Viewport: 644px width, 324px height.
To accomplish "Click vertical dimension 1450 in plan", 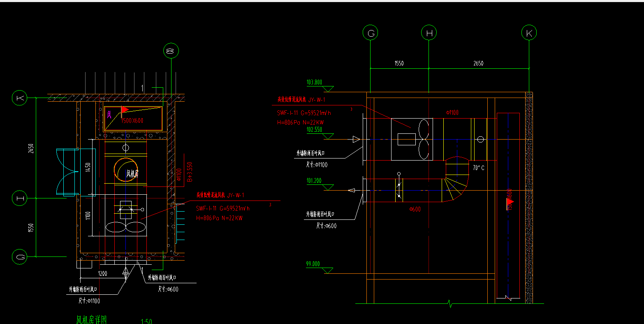I will pos(88,168).
